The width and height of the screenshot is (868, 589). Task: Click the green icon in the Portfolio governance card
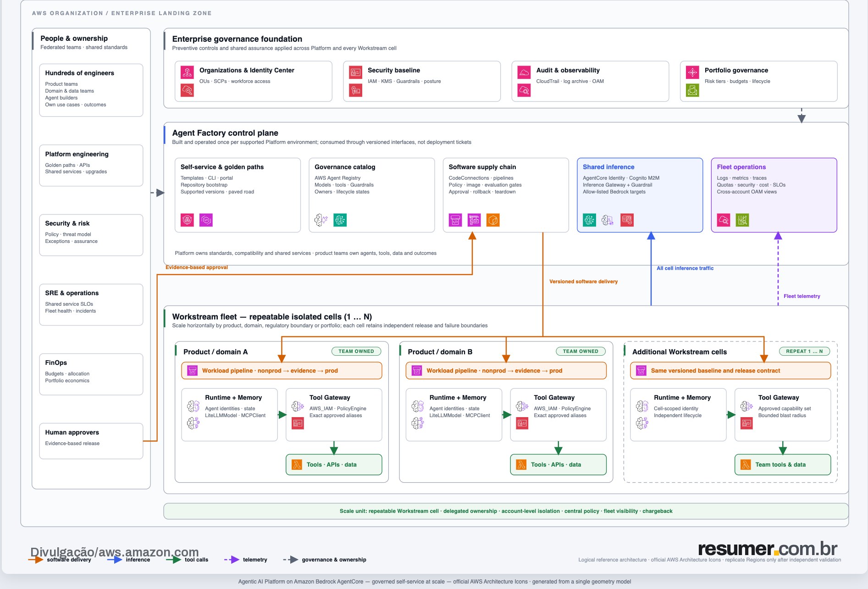click(x=692, y=90)
